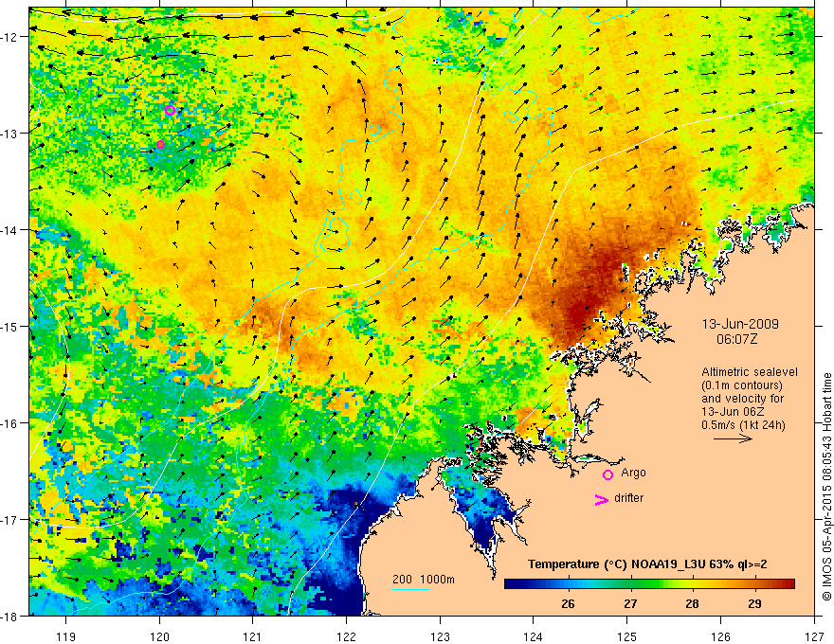Click the Argo float marker near 13.1S on the map
This screenshot has height=644, width=834.
(x=160, y=145)
